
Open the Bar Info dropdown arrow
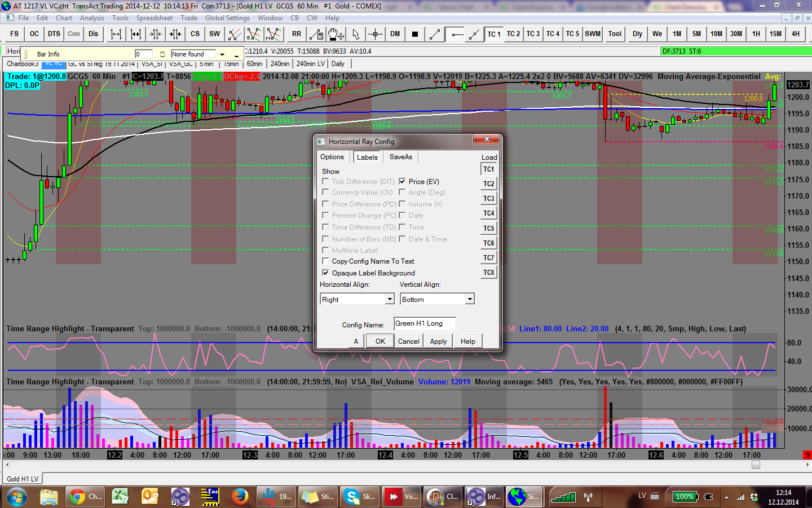pyautogui.click(x=222, y=55)
